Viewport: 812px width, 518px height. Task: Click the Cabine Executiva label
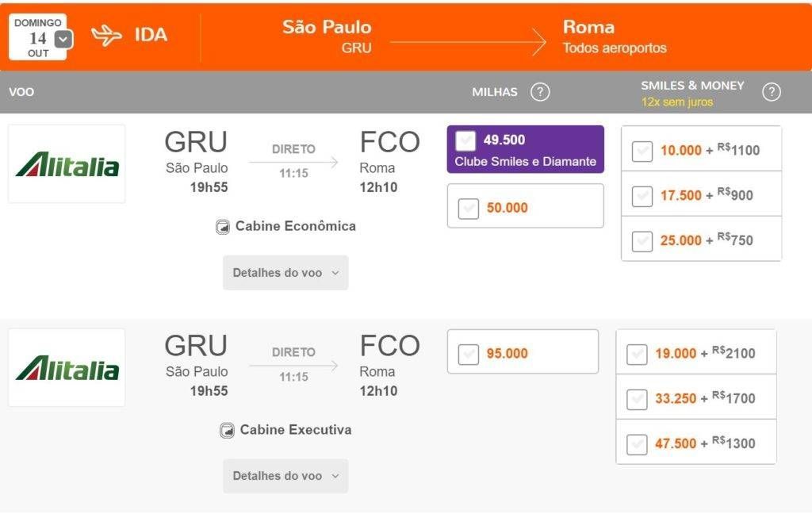click(x=296, y=430)
